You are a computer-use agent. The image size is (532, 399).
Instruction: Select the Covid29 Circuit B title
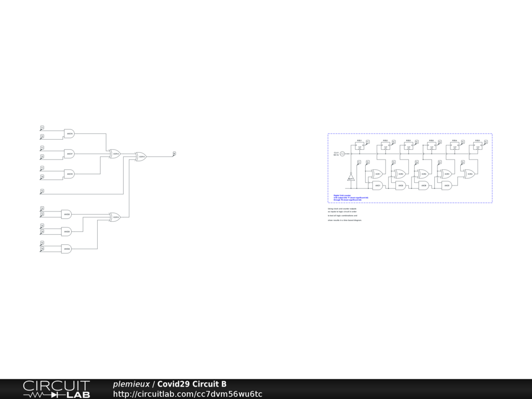(192, 384)
